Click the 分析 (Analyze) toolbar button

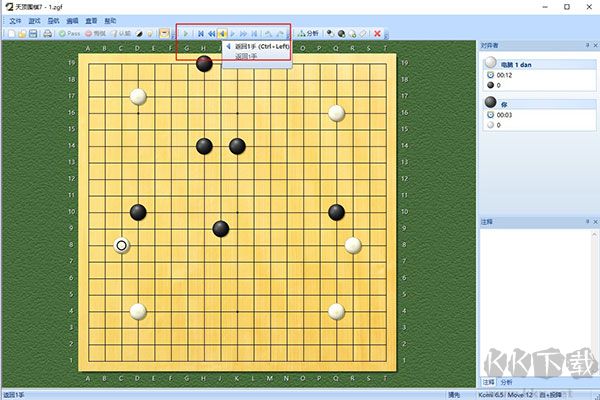coord(308,34)
